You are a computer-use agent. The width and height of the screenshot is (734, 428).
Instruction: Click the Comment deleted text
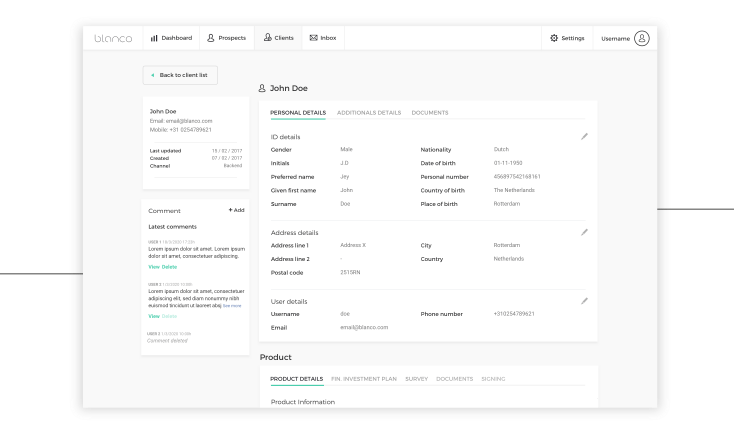(x=167, y=340)
